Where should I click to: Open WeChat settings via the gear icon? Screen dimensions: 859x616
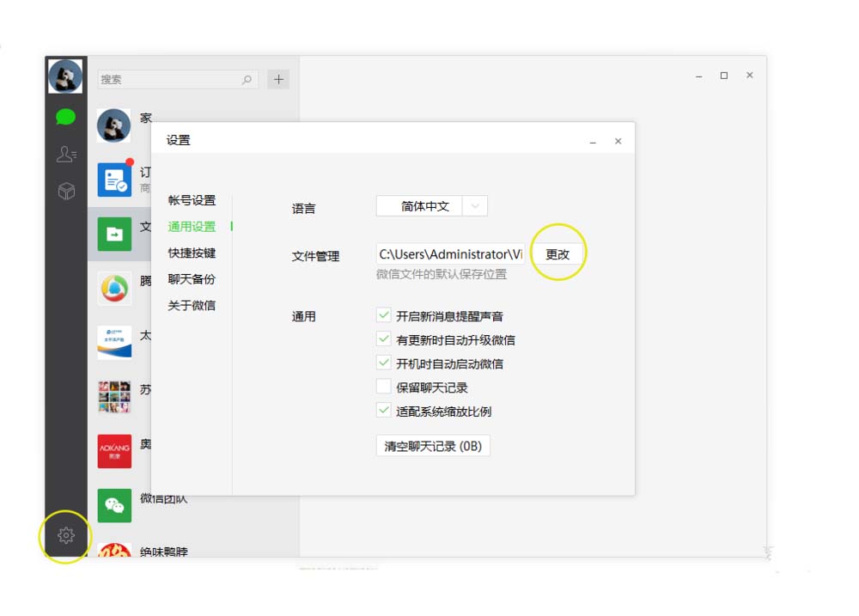click(x=64, y=534)
